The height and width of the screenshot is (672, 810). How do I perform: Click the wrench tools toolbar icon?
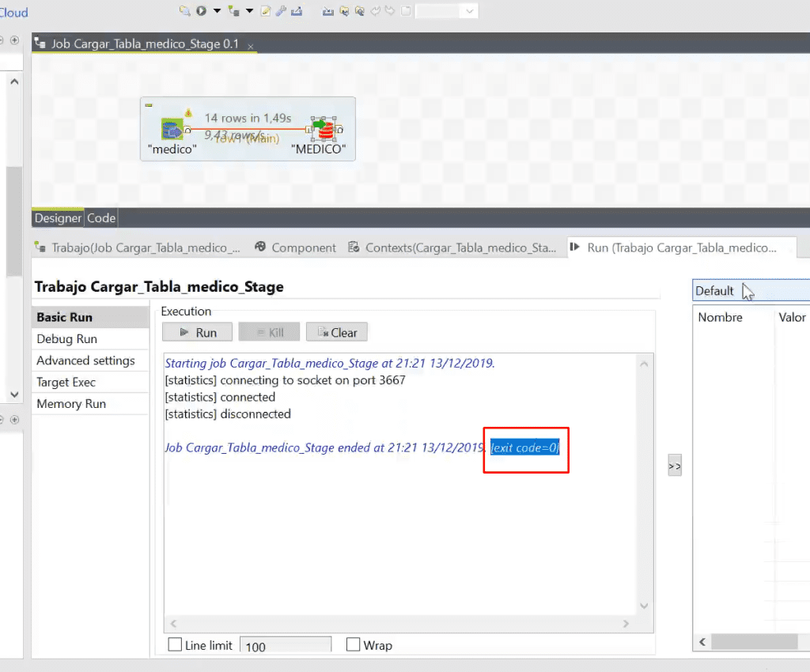[x=281, y=11]
